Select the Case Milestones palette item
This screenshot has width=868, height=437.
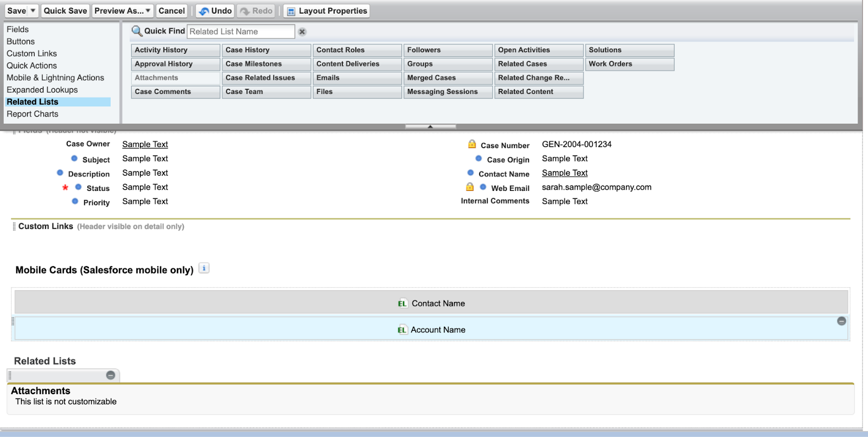click(x=266, y=64)
